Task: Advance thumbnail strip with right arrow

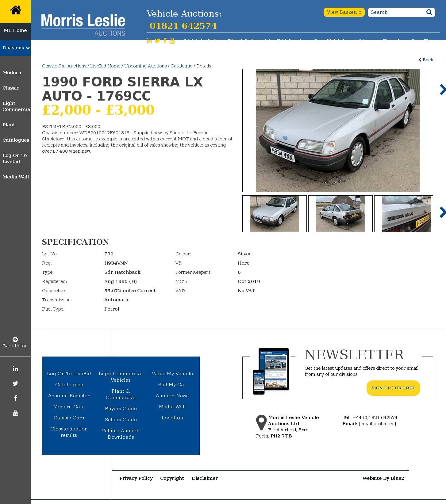Action: click(442, 212)
